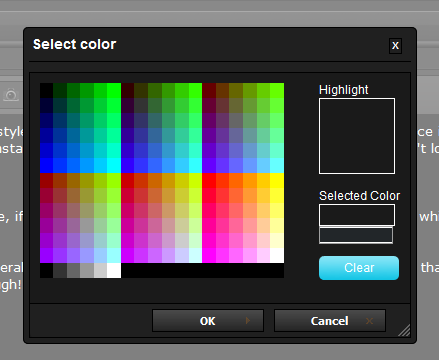This screenshot has height=360, width=439.
Task: Click the dialog's resize grip corner
Action: click(x=404, y=330)
